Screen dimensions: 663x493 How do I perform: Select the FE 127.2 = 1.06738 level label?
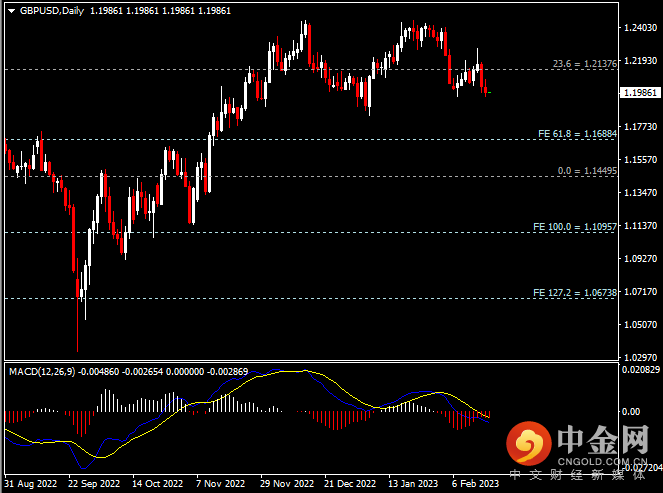click(x=574, y=293)
